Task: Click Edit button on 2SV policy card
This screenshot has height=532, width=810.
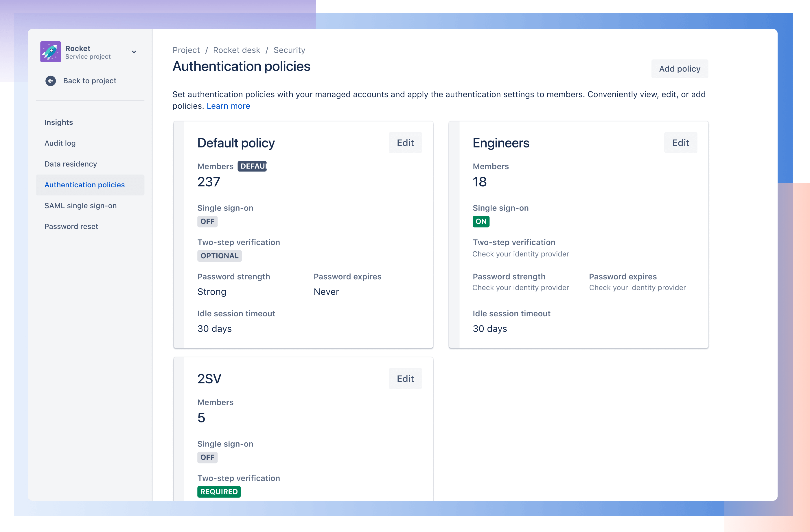Action: click(406, 378)
